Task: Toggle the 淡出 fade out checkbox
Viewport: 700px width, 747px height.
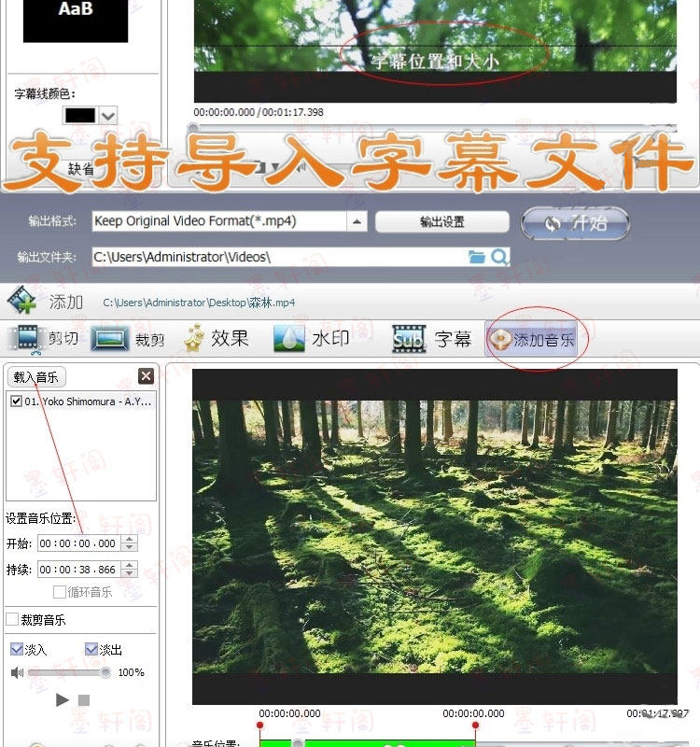Action: 91,649
